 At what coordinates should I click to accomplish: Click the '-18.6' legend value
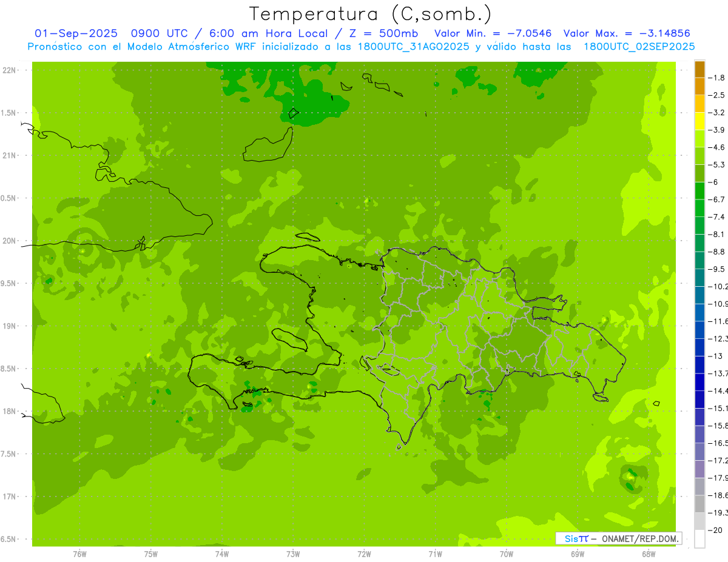click(x=718, y=495)
